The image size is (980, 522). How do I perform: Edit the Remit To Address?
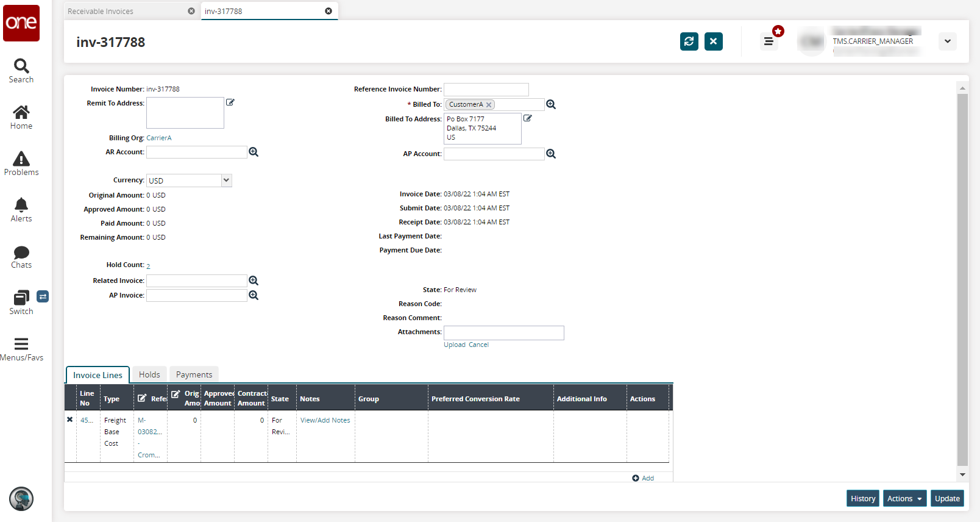pyautogui.click(x=230, y=102)
